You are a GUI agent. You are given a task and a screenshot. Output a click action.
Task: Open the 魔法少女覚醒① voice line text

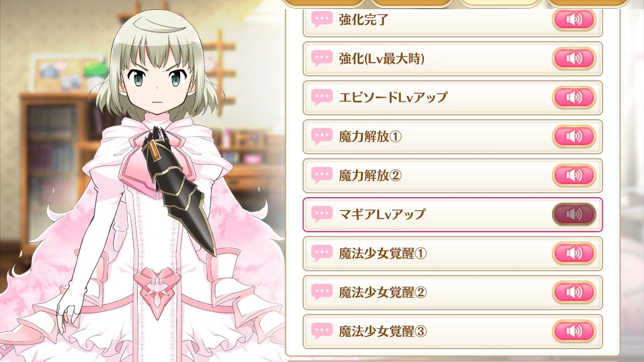coord(383,253)
